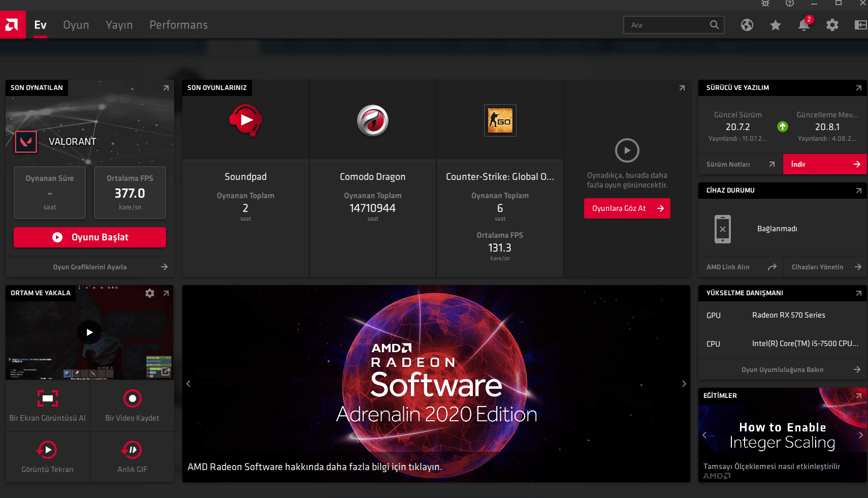The image size is (868, 498).
Task: Toggle the sidebar panel icon
Action: 860,25
